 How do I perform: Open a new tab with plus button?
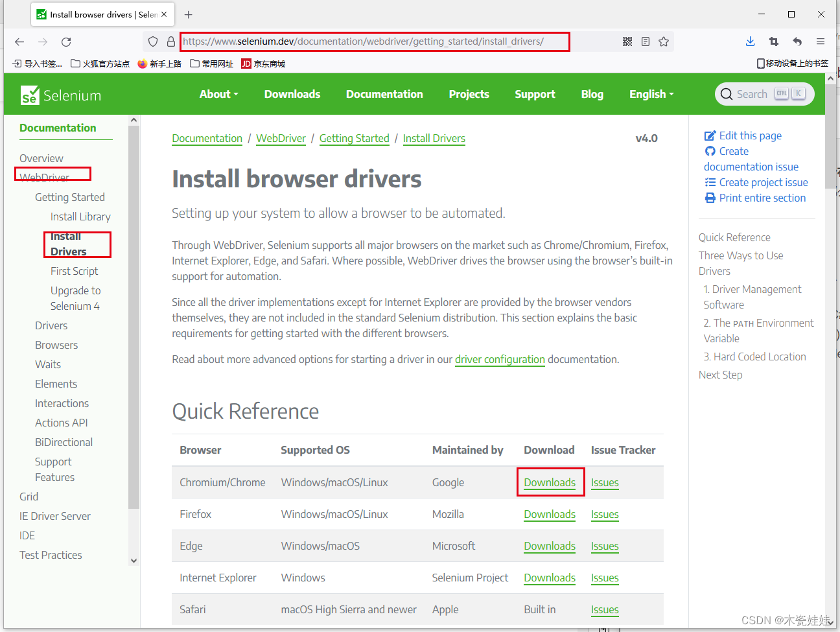coord(188,14)
